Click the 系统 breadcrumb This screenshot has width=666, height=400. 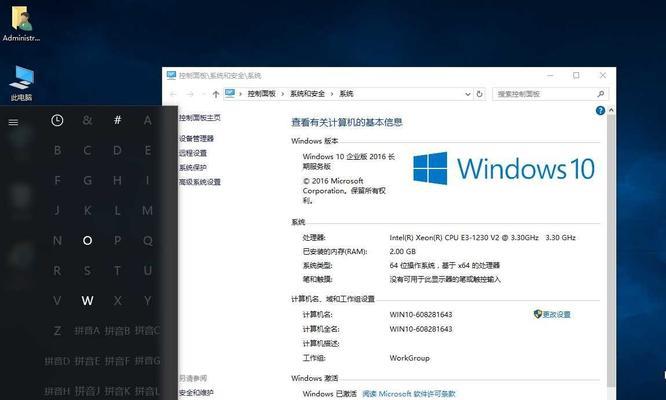pos(347,94)
